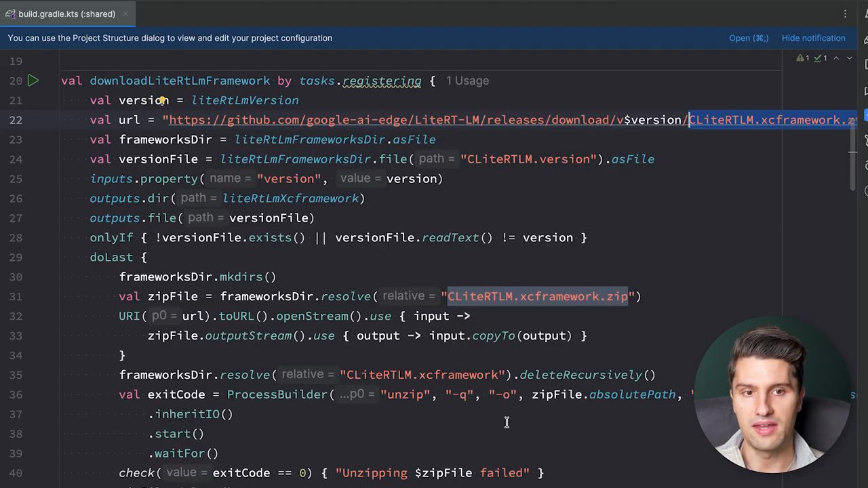The height and width of the screenshot is (488, 868).
Task: Place cursor on downloadLiteRtLmFramework identifier
Action: [180, 81]
